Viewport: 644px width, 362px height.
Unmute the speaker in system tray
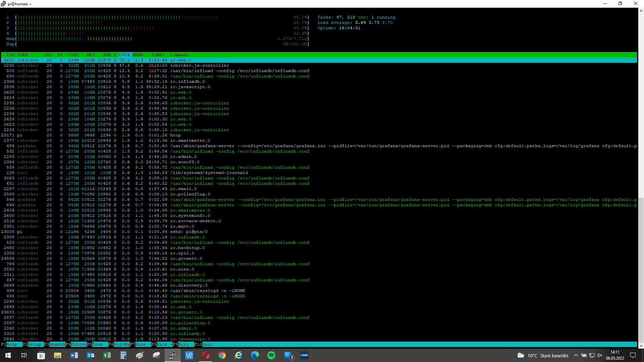[600, 355]
